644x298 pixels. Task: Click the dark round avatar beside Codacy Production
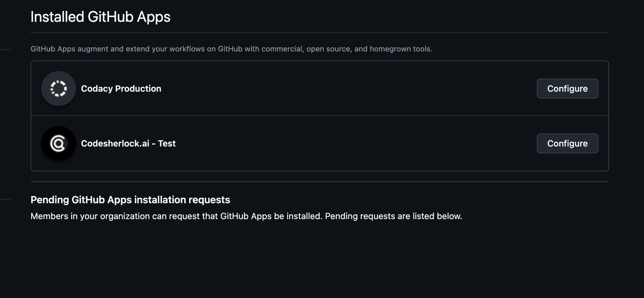[x=58, y=88]
